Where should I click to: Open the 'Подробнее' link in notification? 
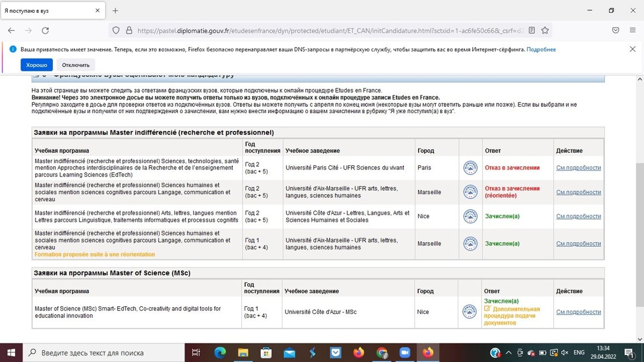pos(541,49)
